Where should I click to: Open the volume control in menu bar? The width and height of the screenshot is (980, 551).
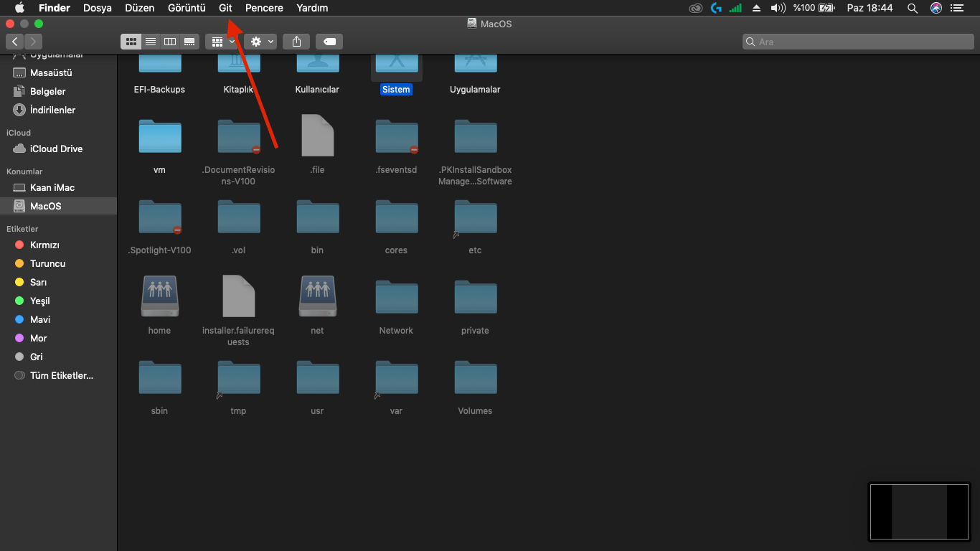point(778,8)
